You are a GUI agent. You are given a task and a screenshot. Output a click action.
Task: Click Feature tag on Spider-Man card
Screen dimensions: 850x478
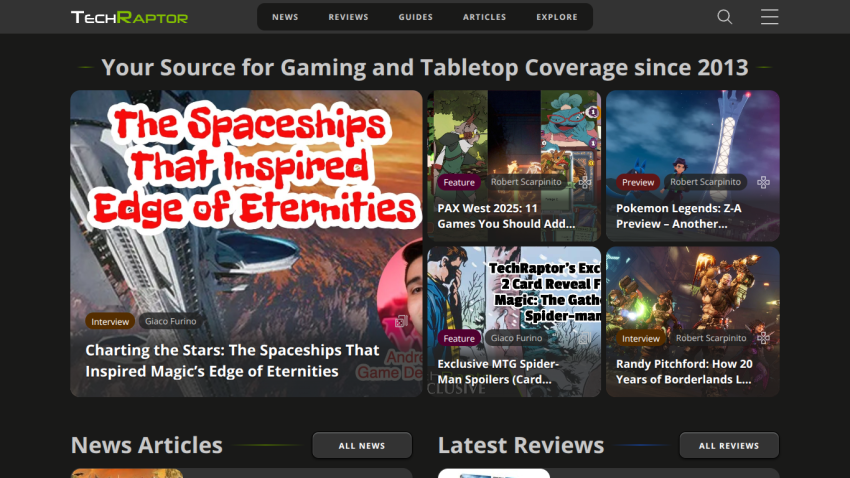coord(459,338)
